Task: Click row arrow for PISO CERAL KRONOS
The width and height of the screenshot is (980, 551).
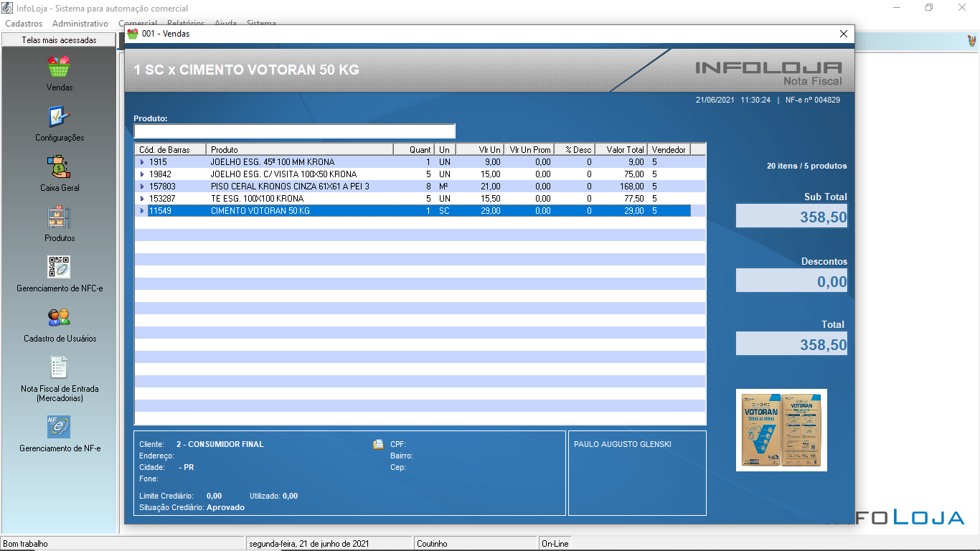Action: click(142, 187)
